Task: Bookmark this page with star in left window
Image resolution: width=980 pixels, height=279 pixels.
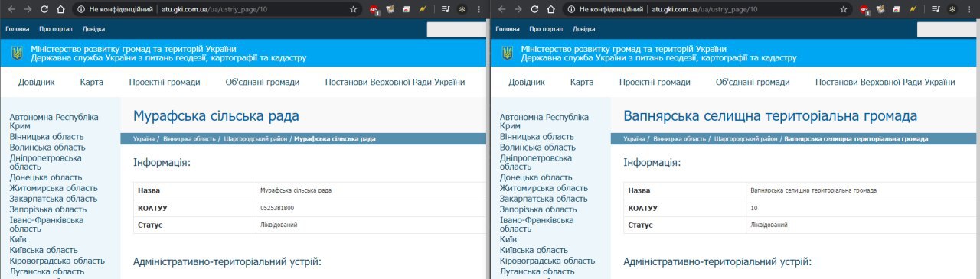Action: pos(353,9)
